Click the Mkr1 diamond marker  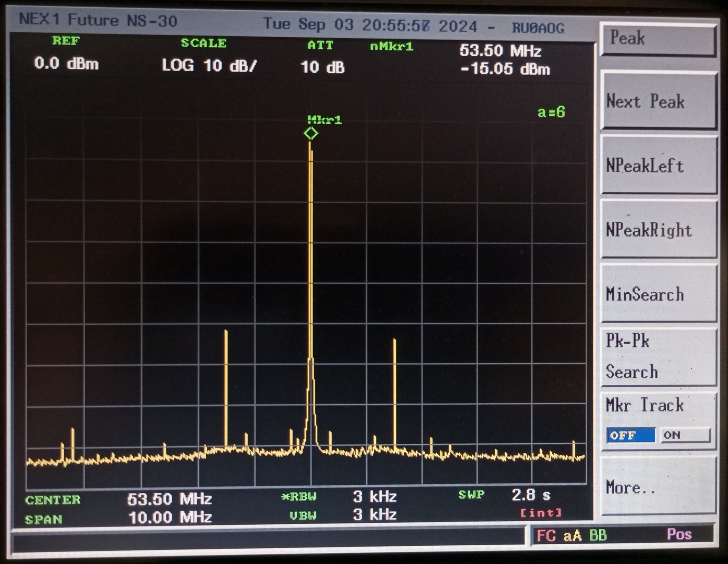(x=311, y=133)
